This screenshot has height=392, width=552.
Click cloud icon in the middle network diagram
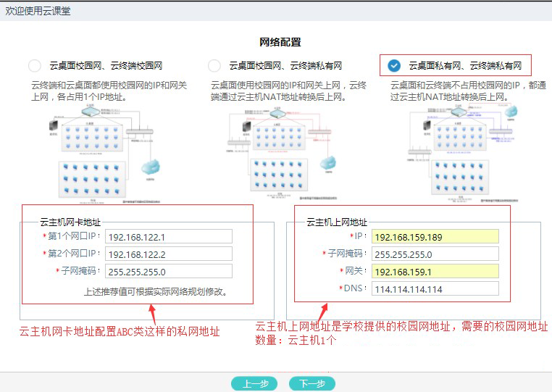328,161
